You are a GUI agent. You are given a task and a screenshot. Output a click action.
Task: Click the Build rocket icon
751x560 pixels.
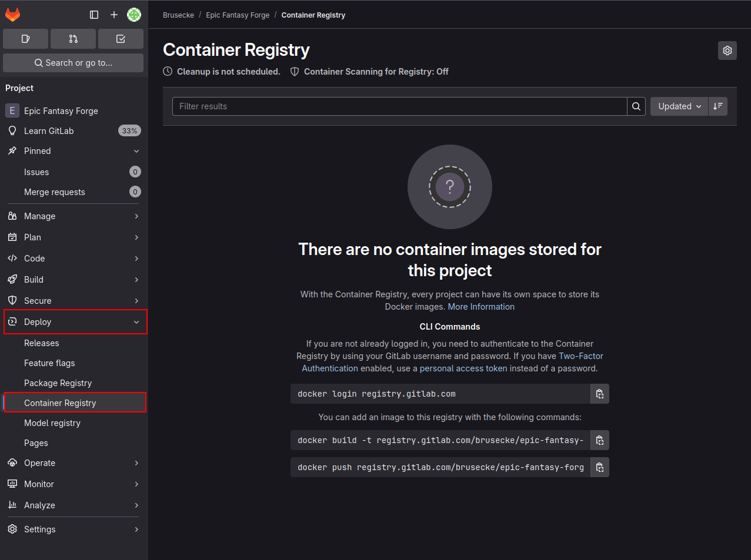pyautogui.click(x=12, y=280)
